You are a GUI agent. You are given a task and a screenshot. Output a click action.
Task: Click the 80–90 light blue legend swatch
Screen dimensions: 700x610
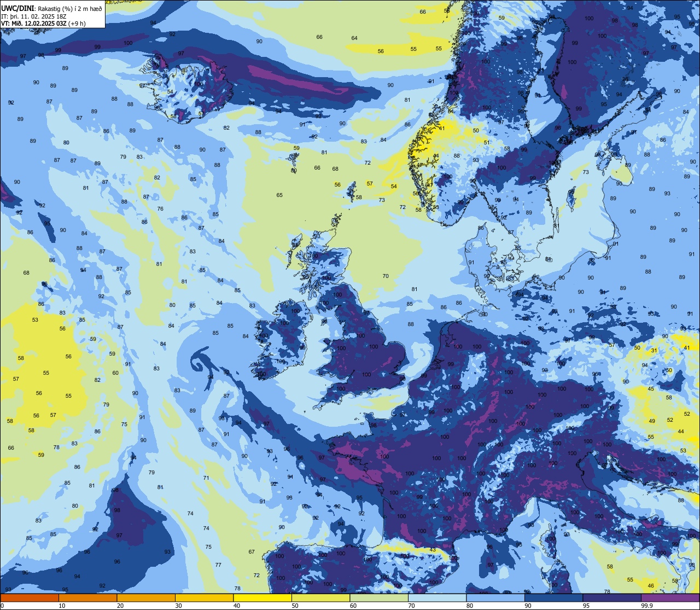[x=495, y=597]
